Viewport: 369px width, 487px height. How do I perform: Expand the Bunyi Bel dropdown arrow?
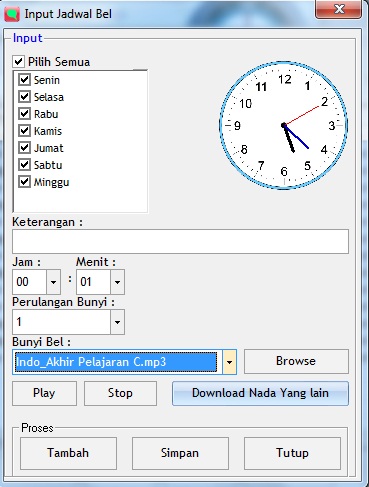229,362
